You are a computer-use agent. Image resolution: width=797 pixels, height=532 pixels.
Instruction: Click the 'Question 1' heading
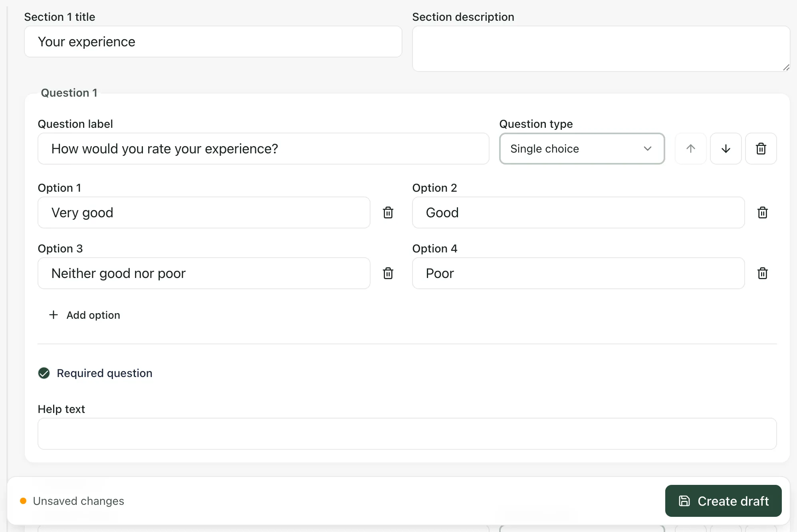69,93
